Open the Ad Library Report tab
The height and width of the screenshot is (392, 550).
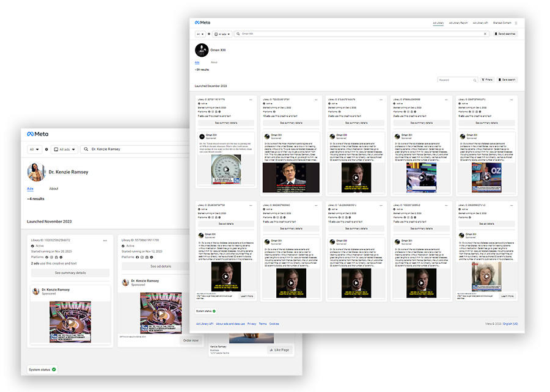pos(458,23)
